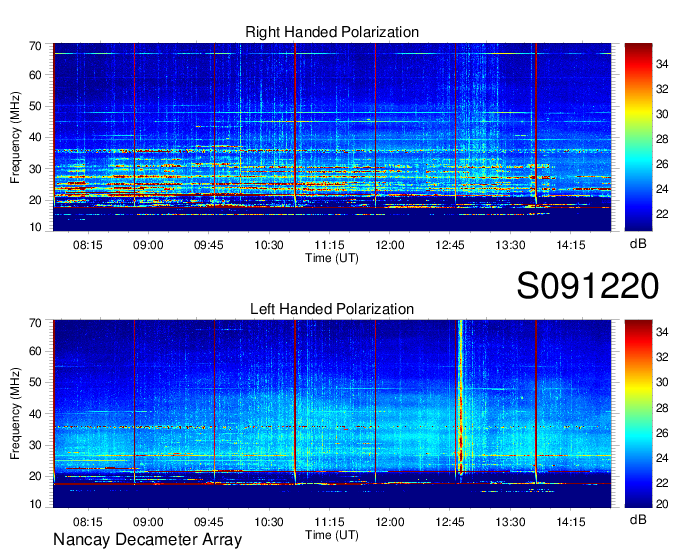The width and height of the screenshot is (680, 552).
Task: Click the 14:15 time tick on Left Handed plot
Action: 571,522
